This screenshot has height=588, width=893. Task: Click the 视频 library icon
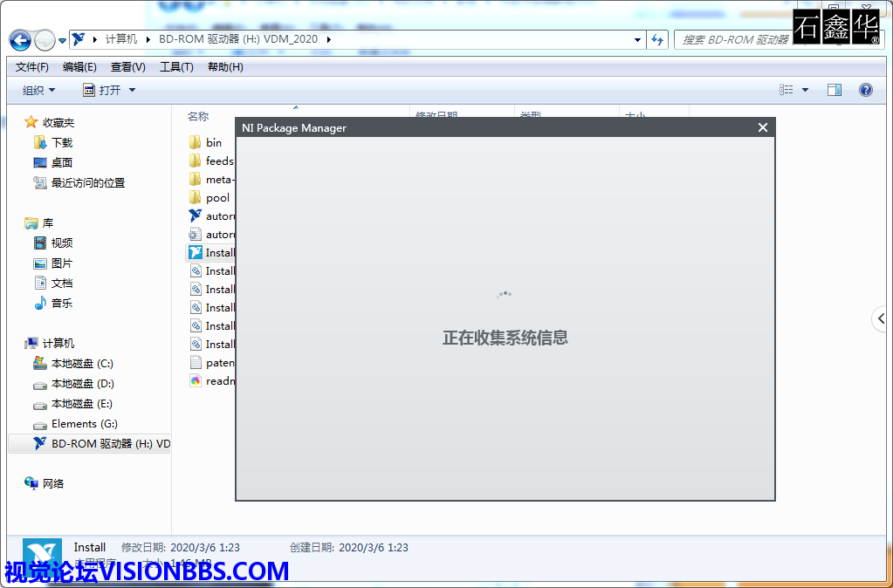point(40,243)
